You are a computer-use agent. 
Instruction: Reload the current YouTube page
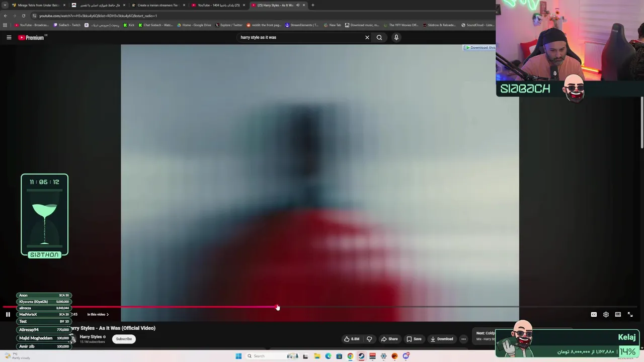click(x=23, y=16)
